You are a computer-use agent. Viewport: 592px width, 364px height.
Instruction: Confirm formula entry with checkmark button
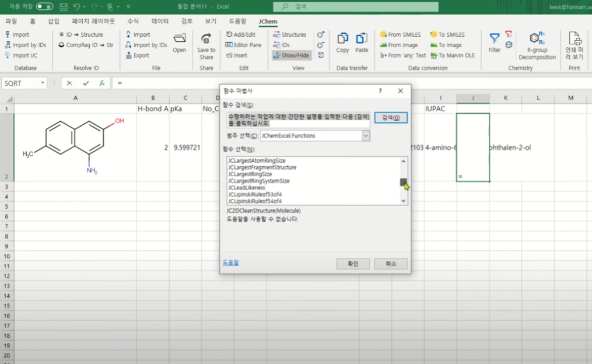86,83
